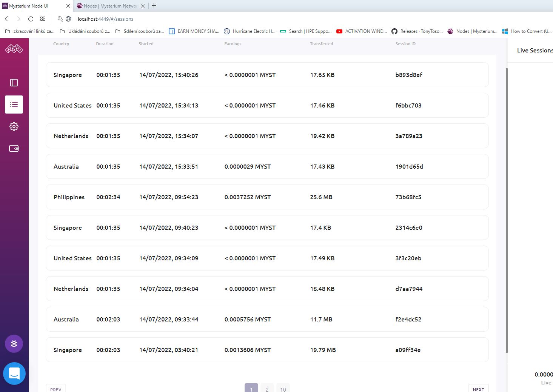Select session ID 2314c6e0
The image size is (553, 392).
[409, 228]
